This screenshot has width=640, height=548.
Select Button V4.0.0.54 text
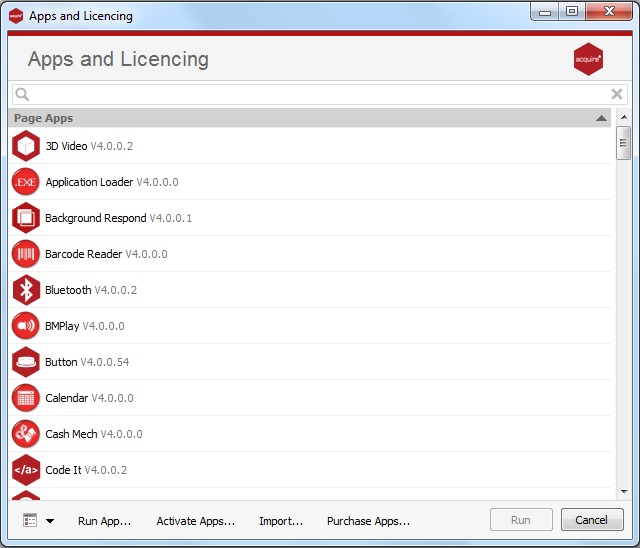87,362
